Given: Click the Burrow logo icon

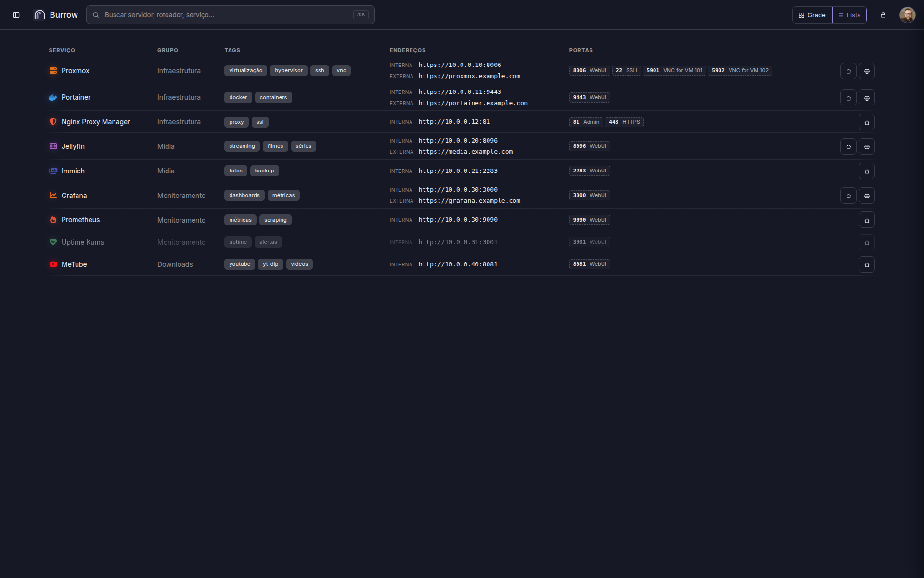Looking at the screenshot, I should click(x=39, y=15).
